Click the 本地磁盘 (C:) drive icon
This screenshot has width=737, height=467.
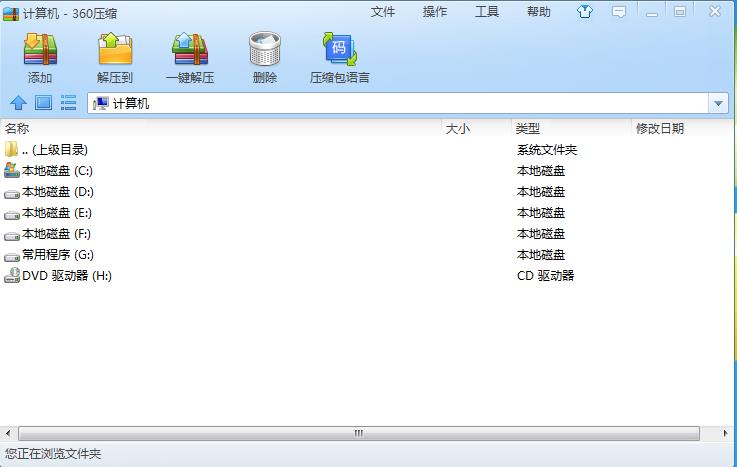[x=12, y=170]
